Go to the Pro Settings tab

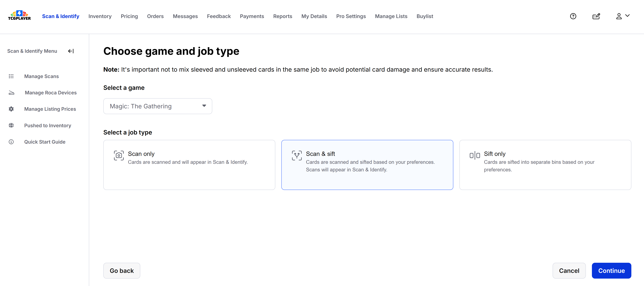[351, 16]
